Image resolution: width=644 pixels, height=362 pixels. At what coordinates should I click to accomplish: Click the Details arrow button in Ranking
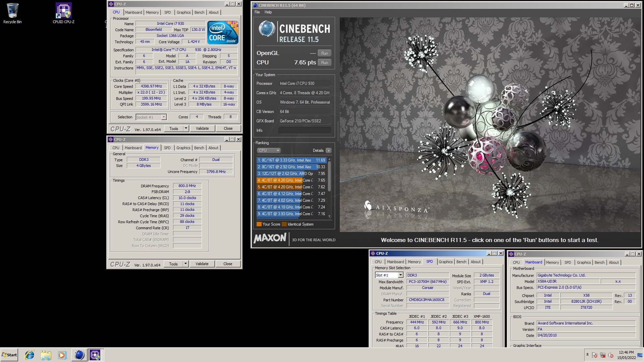point(329,150)
